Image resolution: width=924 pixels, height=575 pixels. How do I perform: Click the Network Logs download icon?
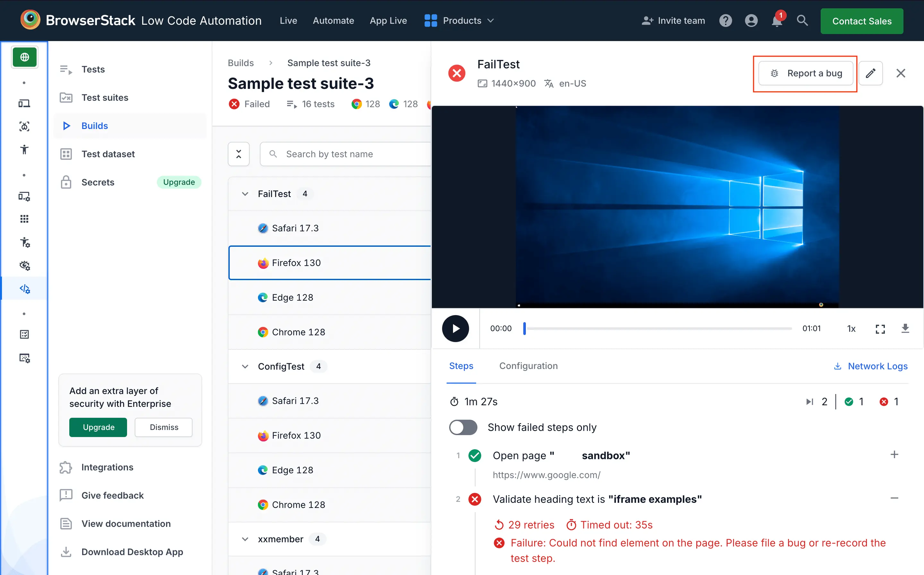click(x=836, y=366)
